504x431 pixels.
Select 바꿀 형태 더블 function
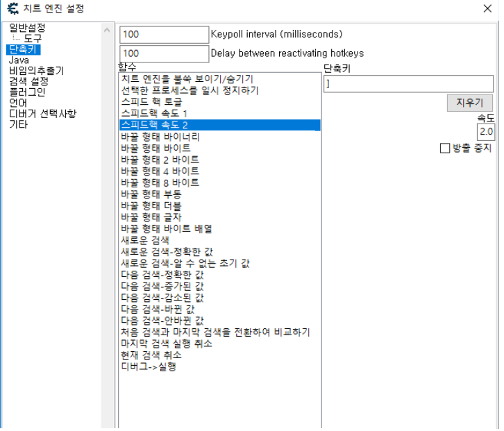click(221, 207)
